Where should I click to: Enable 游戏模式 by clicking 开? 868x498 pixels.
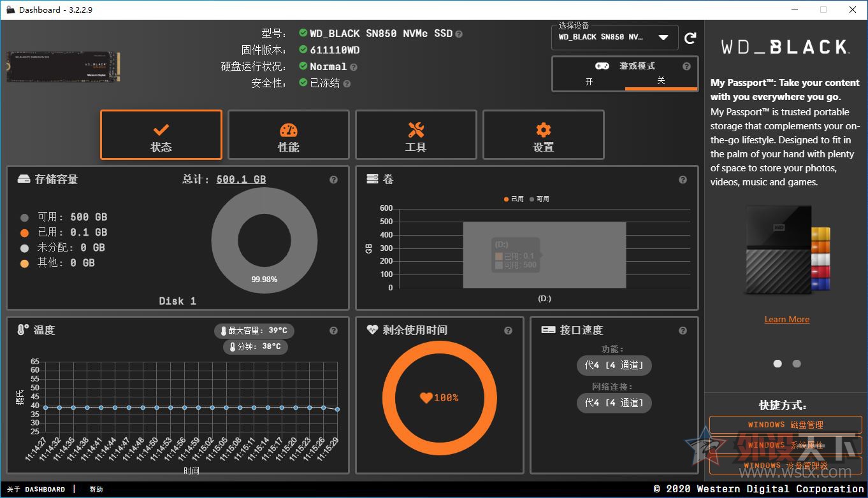coord(589,81)
